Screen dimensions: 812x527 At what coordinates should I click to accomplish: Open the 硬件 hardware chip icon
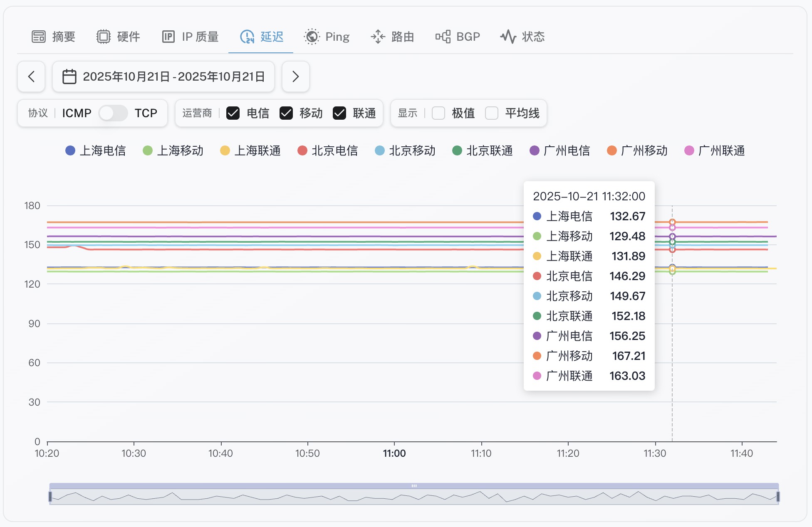pos(103,37)
